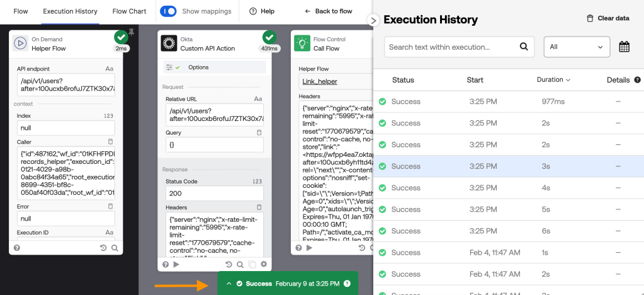This screenshot has width=644, height=295.
Task: Click the green checkmark badge on Custom API Action card
Action: (x=269, y=38)
